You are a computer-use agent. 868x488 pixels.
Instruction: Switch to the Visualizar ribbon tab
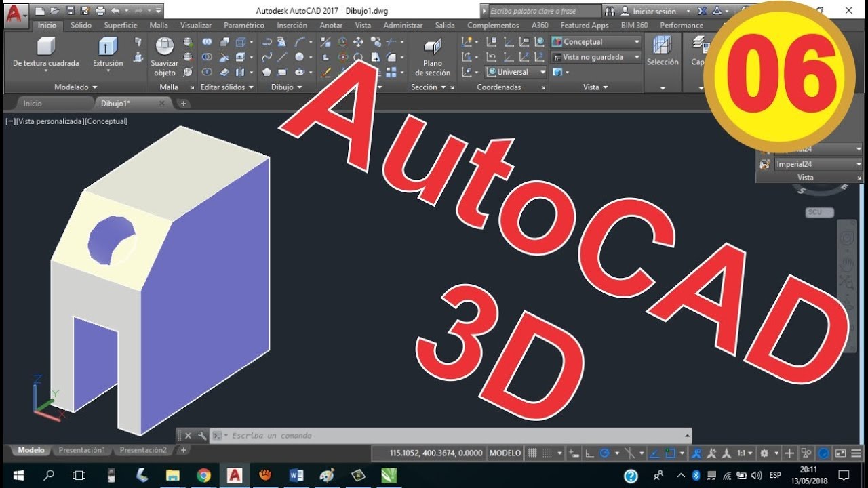tap(196, 26)
